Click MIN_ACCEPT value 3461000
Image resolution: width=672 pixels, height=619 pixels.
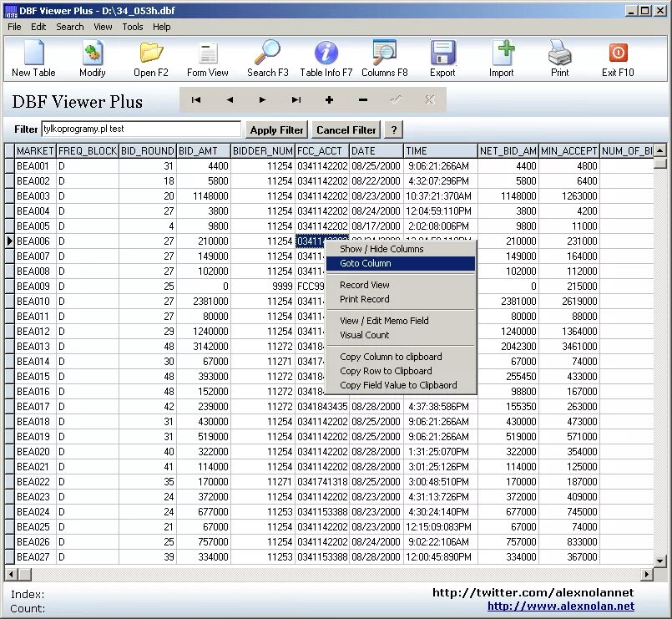[x=568, y=346]
